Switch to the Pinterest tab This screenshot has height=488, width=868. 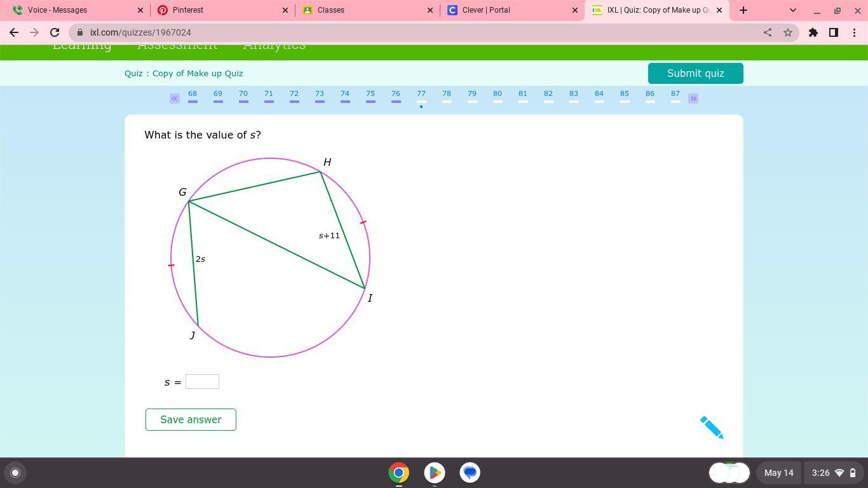click(x=220, y=10)
